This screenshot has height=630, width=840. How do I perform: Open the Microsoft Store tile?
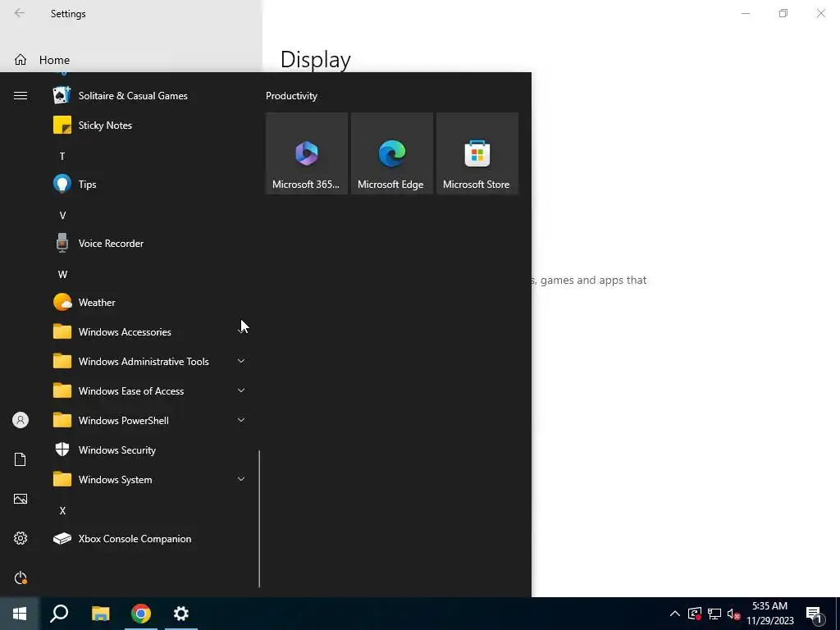[477, 153]
